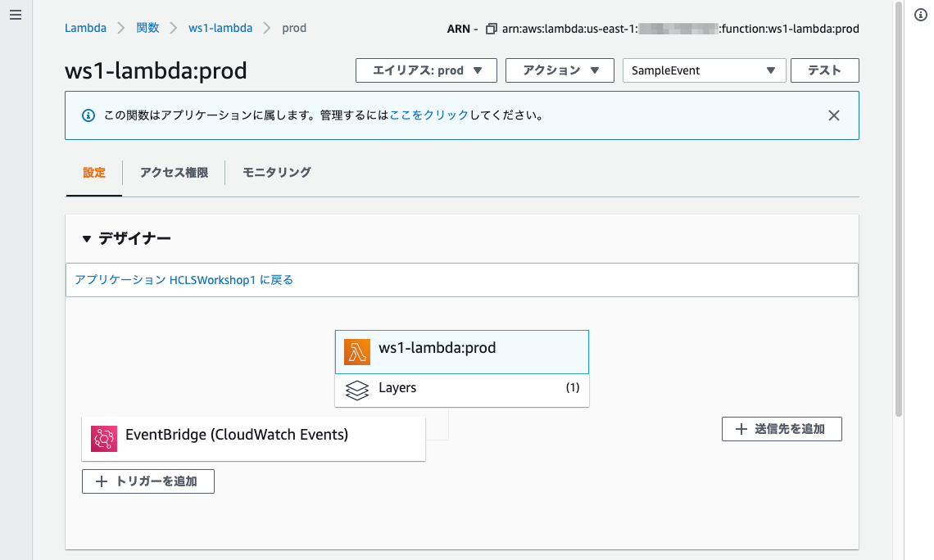Select the ws1-lambda:prod function box
The height and width of the screenshot is (560, 934).
(x=461, y=352)
